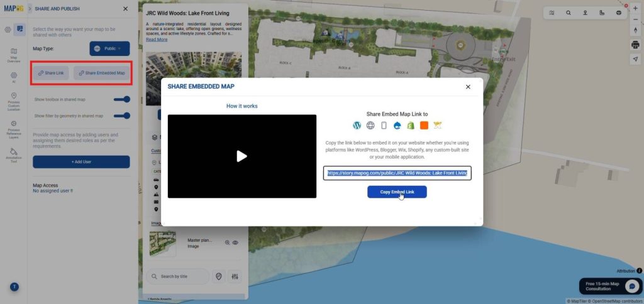Image resolution: width=644 pixels, height=304 pixels.
Task: Open the Free 15-min Map Consultation chat
Action: (610, 286)
